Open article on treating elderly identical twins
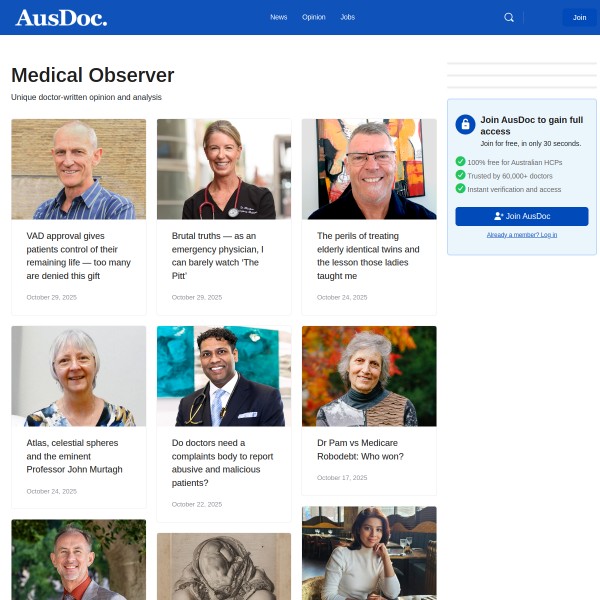The height and width of the screenshot is (600, 600). (x=368, y=256)
